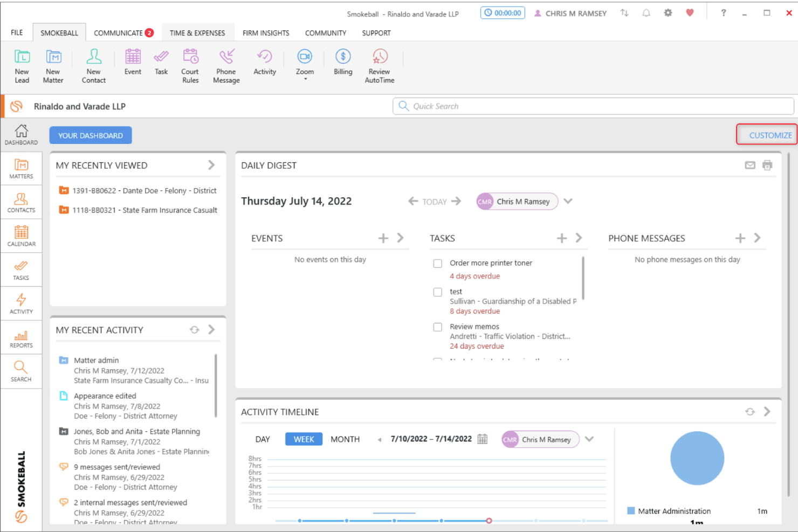Open the Contacts sidebar section
The height and width of the screenshot is (532, 798).
coord(21,203)
